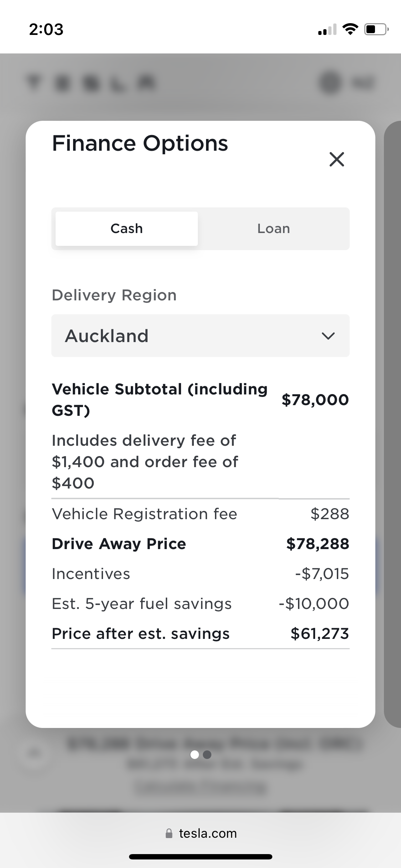Tap the cellular signal bars icon

pos(327,30)
